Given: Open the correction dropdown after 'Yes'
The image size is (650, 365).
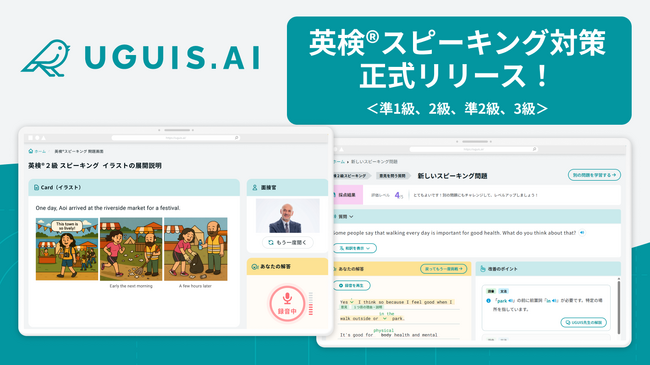Looking at the screenshot, I should (x=352, y=302).
